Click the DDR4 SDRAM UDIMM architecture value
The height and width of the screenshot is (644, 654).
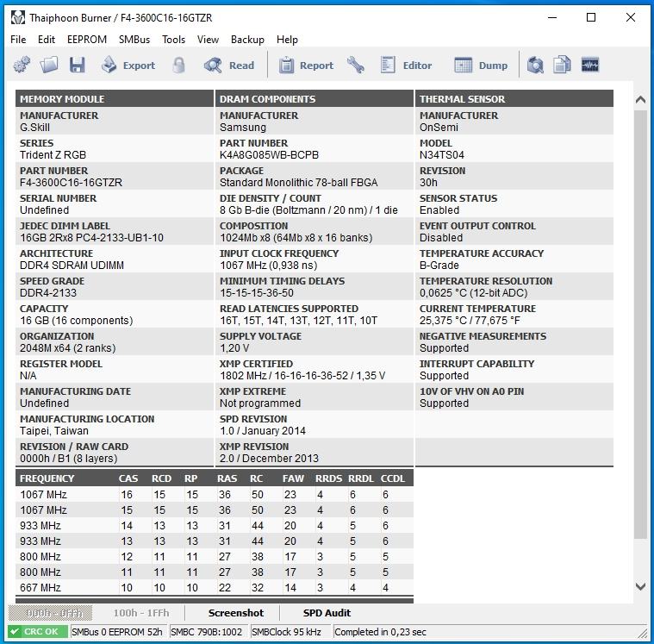point(72,265)
